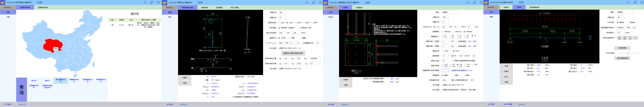Screen dimensions: 644x107
Task: Add pinned support with second support icon
Action: [x=625, y=38]
